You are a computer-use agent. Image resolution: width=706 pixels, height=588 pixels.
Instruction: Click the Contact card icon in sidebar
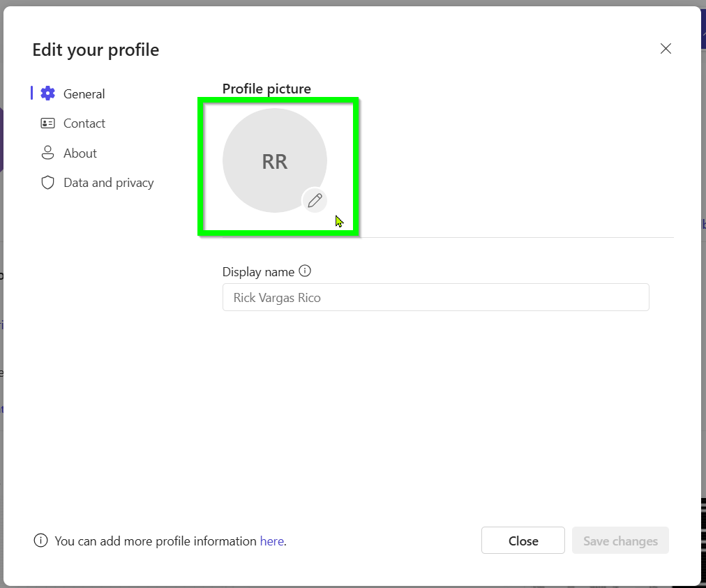(x=47, y=123)
